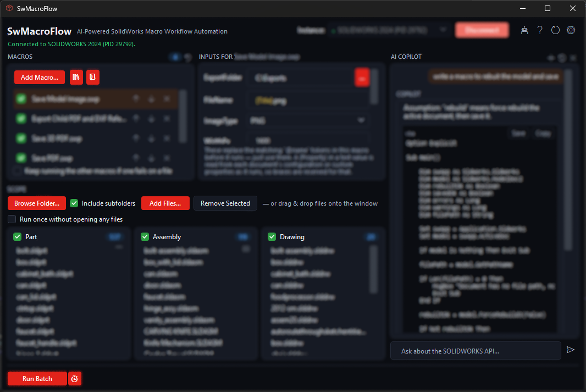Uncheck the Assembly file type checkbox
This screenshot has width=586, height=392.
[x=145, y=237]
